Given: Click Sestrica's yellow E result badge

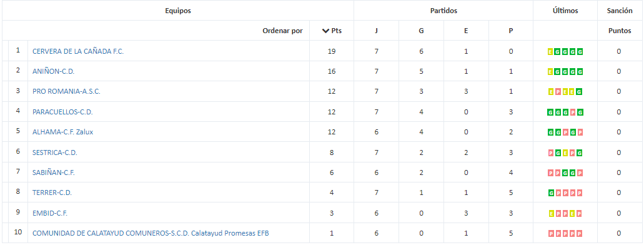Looking at the screenshot, I should tap(565, 153).
